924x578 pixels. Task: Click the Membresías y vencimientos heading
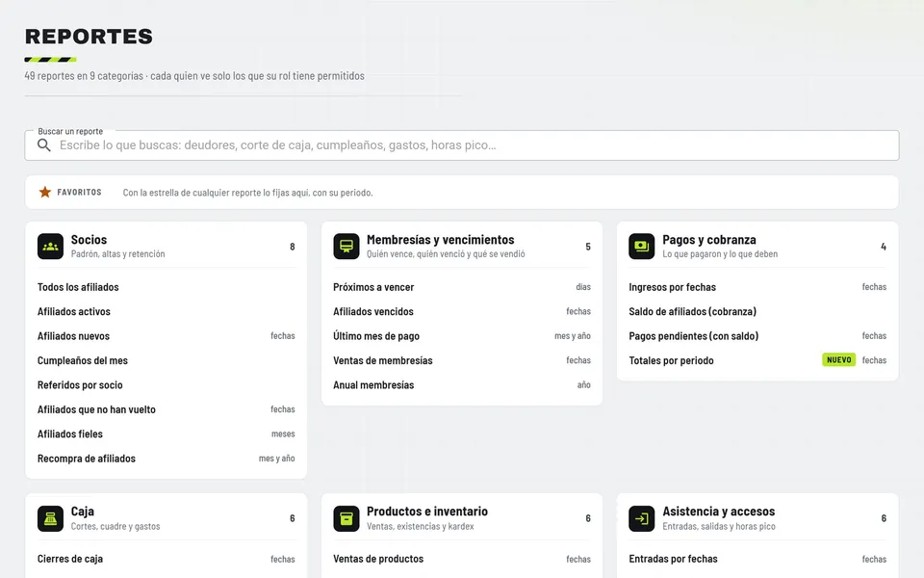[x=440, y=240]
